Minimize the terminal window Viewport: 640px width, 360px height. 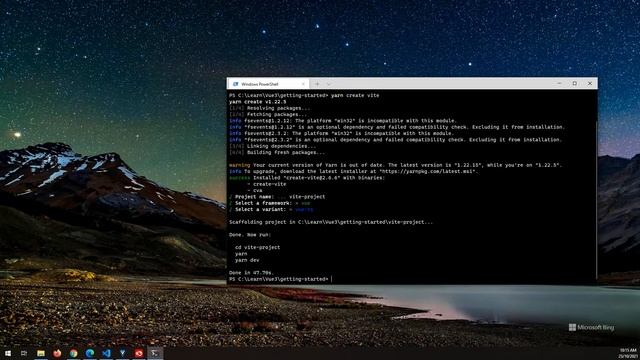(x=559, y=83)
